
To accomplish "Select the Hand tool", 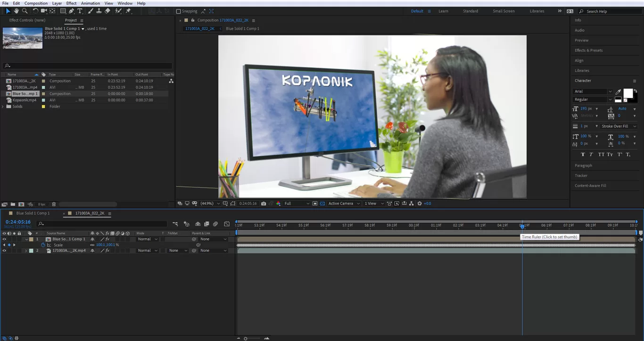I will click(x=17, y=11).
